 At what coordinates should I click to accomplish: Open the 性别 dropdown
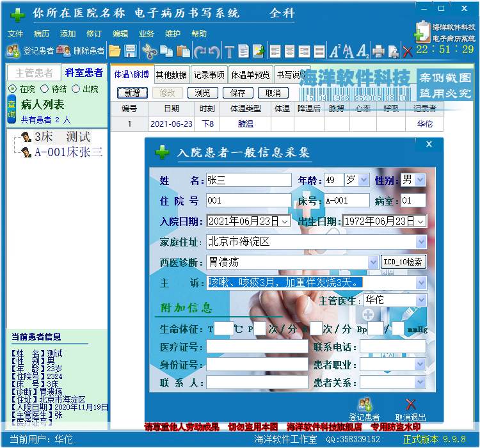click(x=420, y=180)
